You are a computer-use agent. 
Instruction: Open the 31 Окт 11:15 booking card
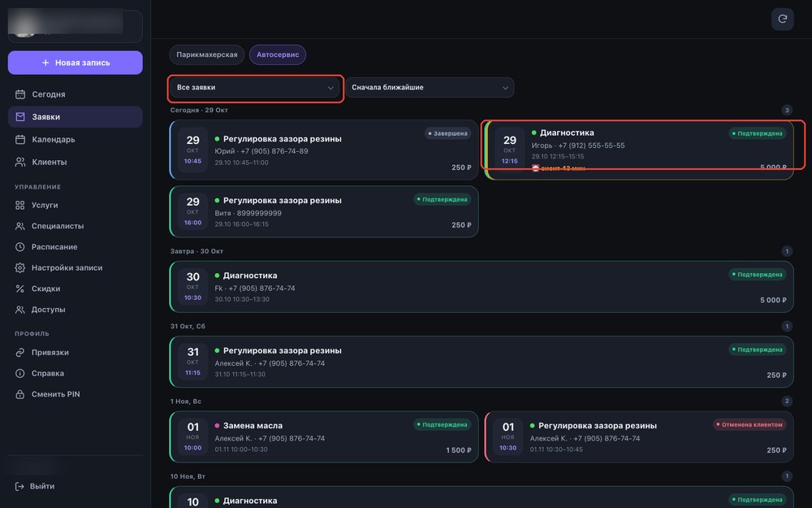[x=481, y=362]
